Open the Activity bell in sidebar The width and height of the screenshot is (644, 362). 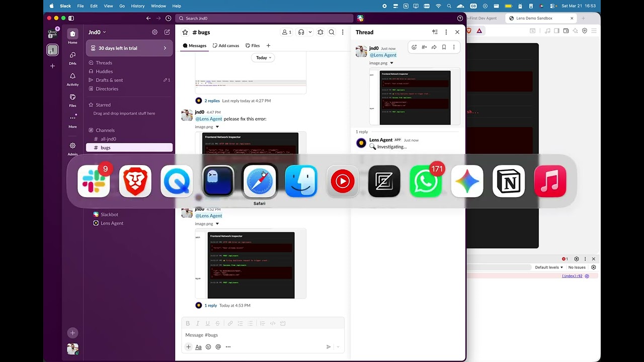(72, 76)
